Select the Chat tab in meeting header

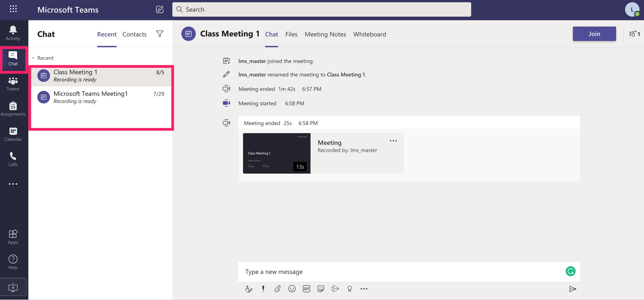click(272, 34)
